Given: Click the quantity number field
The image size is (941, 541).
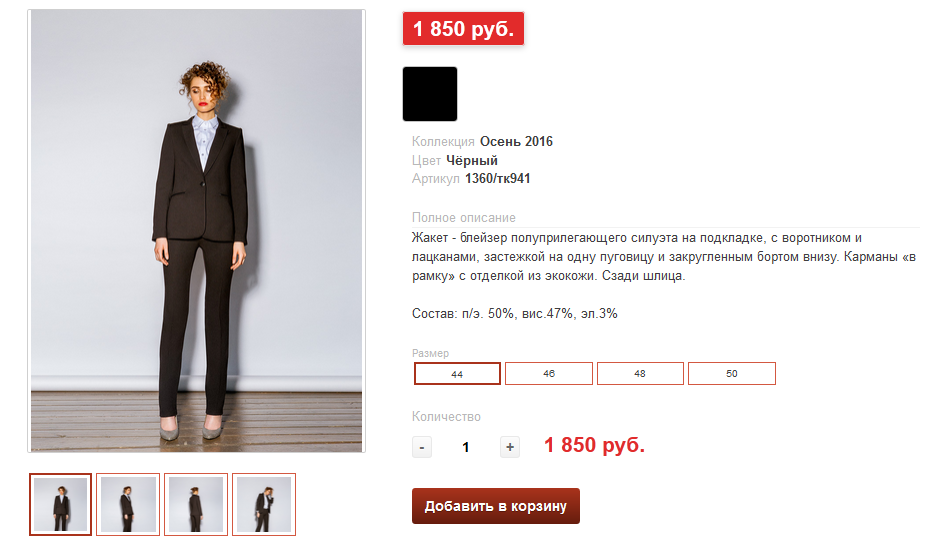Looking at the screenshot, I should [x=466, y=447].
